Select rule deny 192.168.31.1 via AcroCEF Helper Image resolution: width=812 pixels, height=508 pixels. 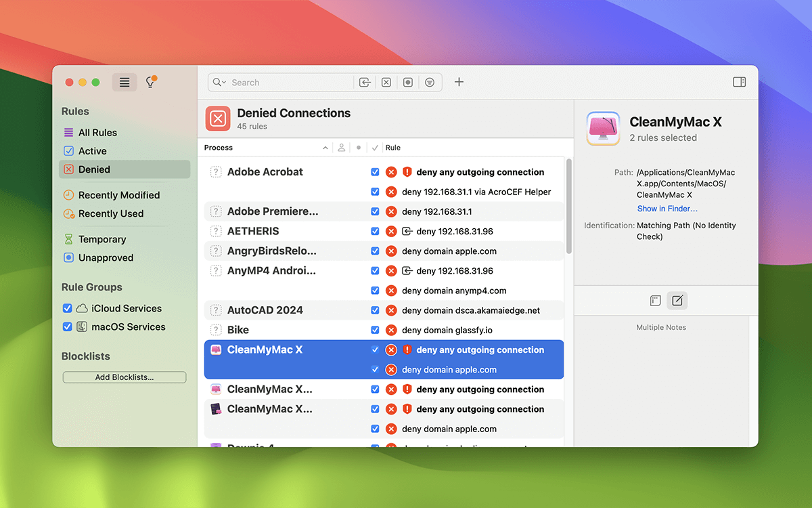click(476, 192)
